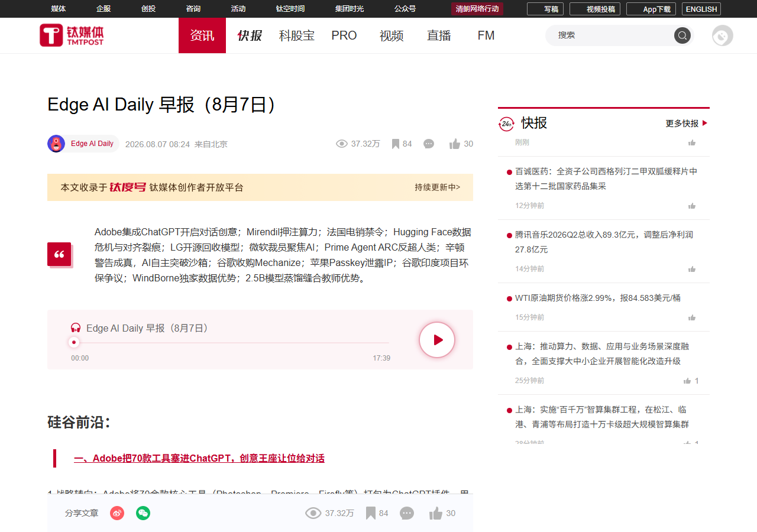Open the 资讯 tab
757x532 pixels.
202,35
